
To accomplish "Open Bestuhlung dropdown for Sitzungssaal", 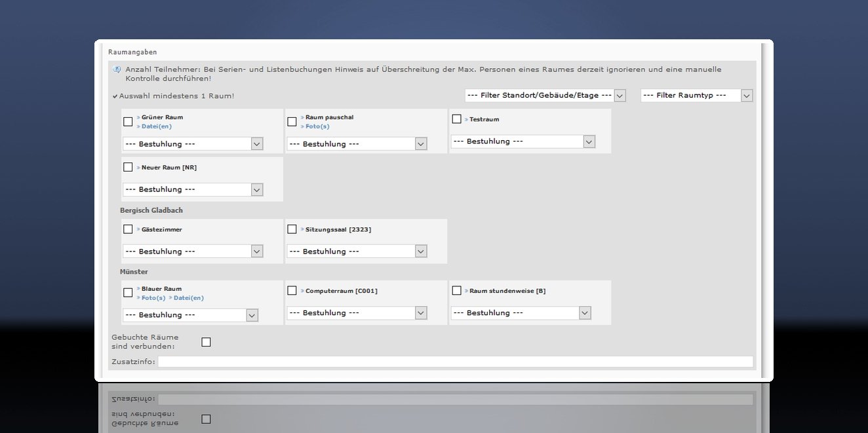I will coord(357,252).
